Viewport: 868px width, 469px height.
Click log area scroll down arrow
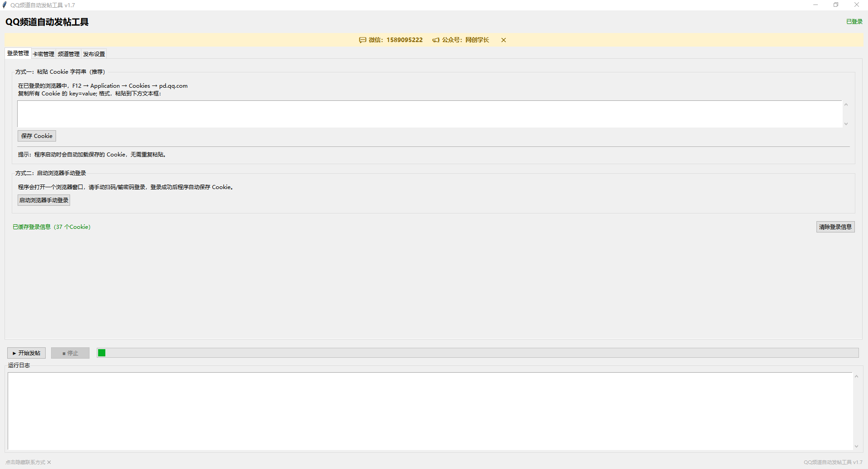pos(856,446)
